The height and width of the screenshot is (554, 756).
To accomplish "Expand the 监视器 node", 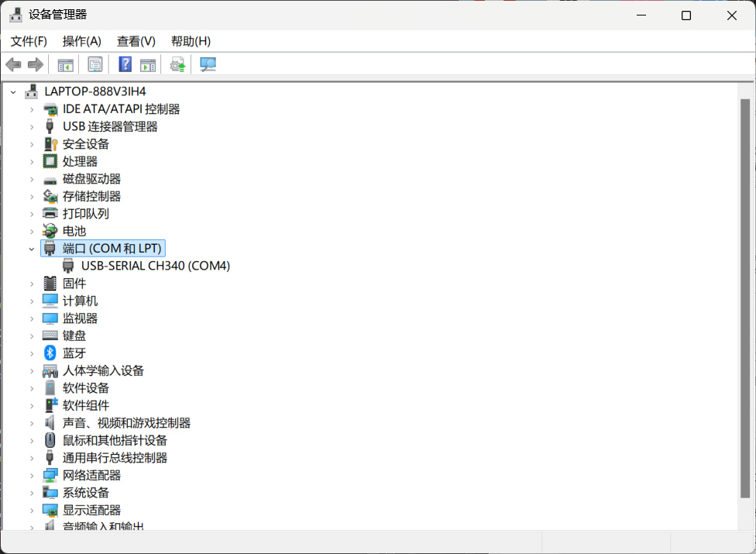I will pyautogui.click(x=32, y=318).
